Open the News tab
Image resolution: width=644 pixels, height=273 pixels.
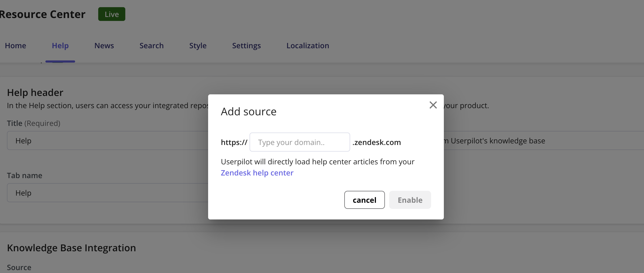pyautogui.click(x=104, y=46)
